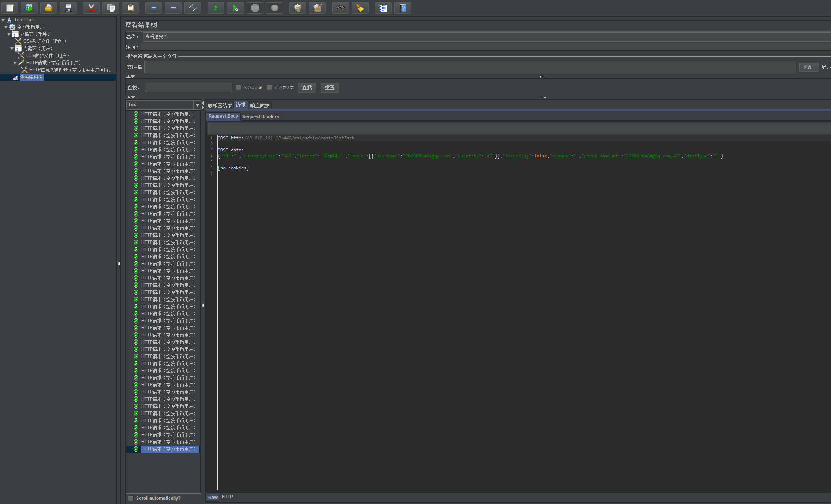Screen dimensions: 831x504
Task: Click the 名称 name input field
Action: pos(486,37)
